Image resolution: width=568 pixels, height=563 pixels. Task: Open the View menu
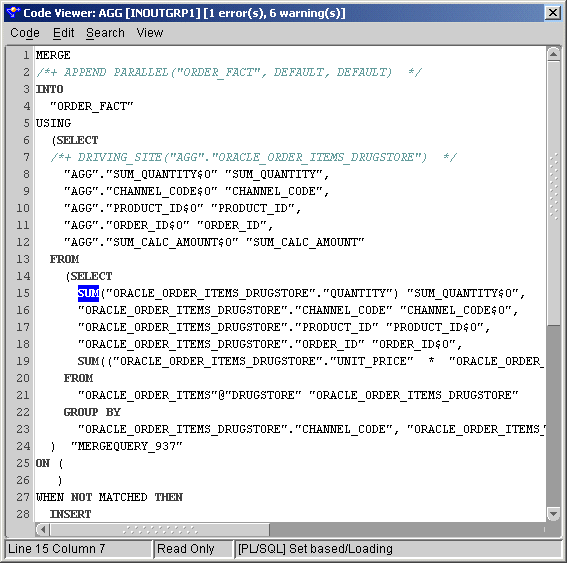coord(150,33)
